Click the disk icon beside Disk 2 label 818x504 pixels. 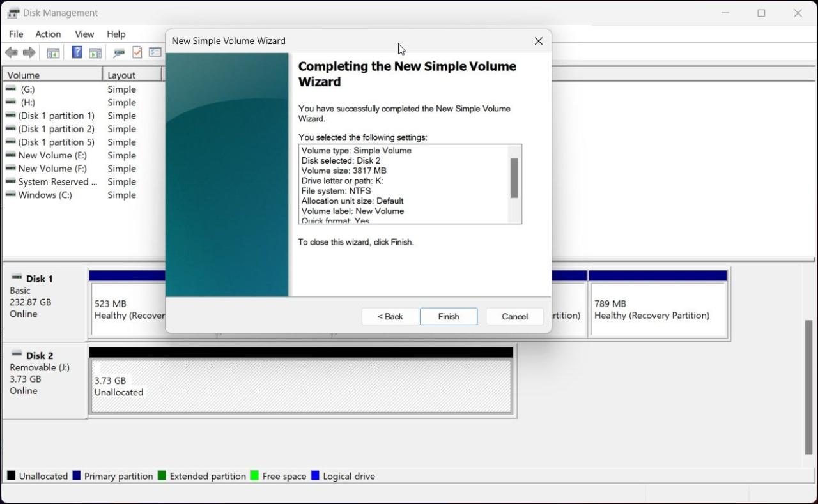tap(17, 354)
